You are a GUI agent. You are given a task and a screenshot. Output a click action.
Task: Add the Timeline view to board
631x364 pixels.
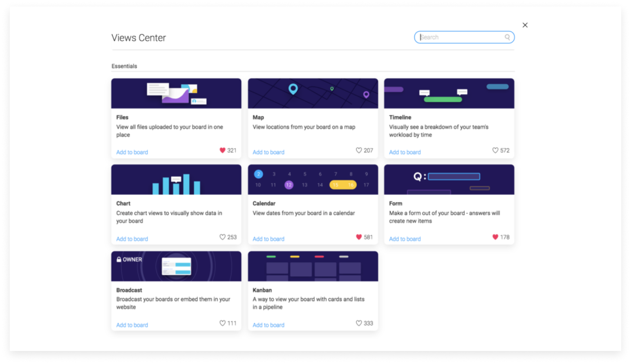(405, 152)
